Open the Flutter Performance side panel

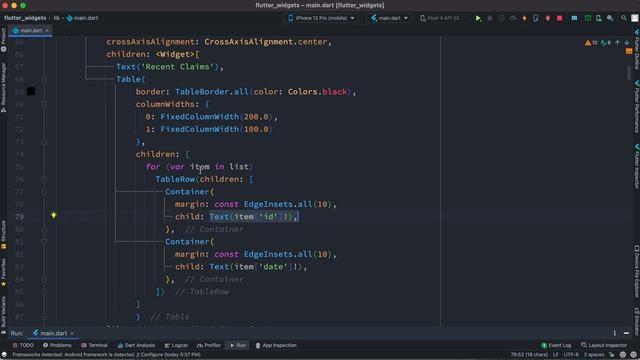636,106
